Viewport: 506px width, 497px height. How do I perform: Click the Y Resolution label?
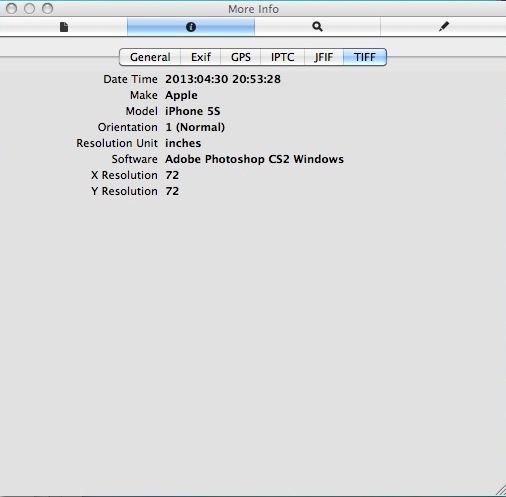(124, 191)
